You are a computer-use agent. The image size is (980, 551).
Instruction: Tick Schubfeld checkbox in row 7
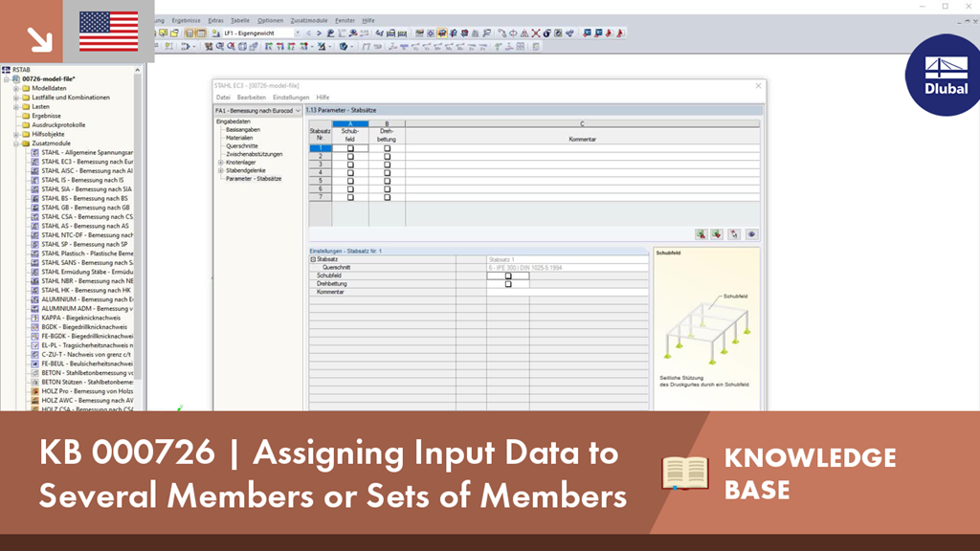click(350, 197)
